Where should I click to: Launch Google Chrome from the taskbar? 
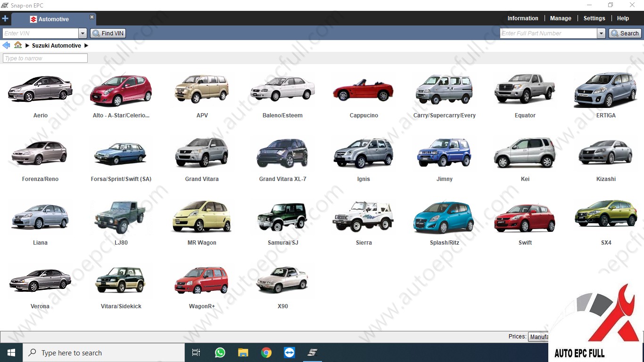tap(266, 353)
